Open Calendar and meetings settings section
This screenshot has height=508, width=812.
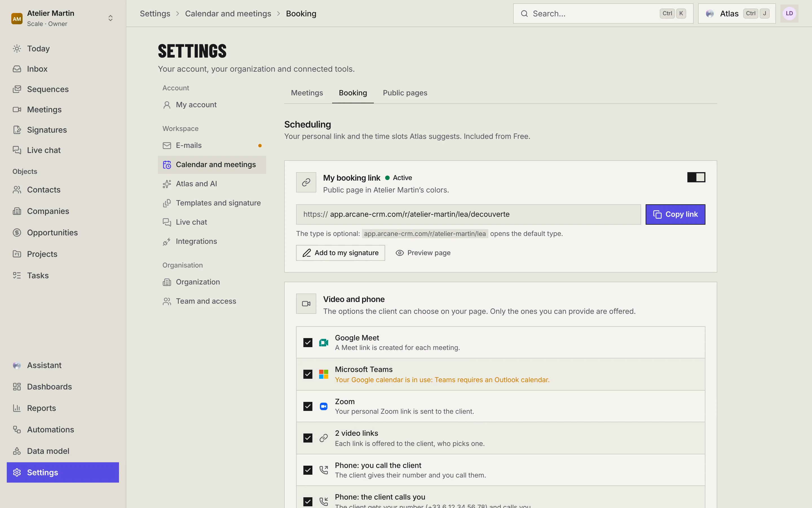coord(212,165)
